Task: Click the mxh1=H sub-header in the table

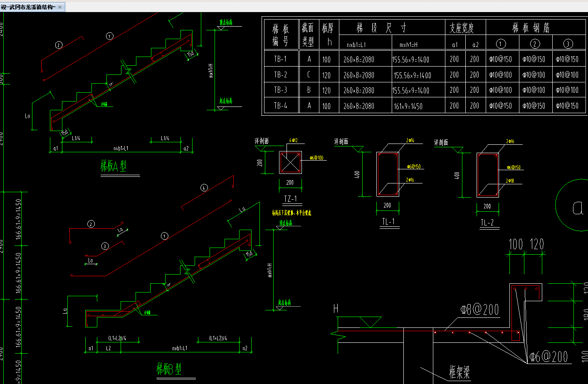Action: 408,45
